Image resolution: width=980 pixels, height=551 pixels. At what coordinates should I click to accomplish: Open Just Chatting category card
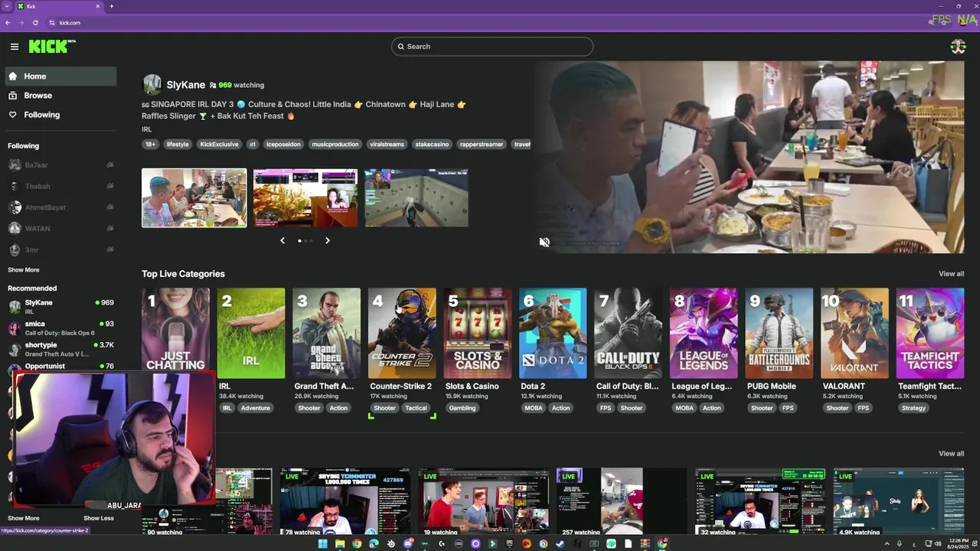[175, 334]
